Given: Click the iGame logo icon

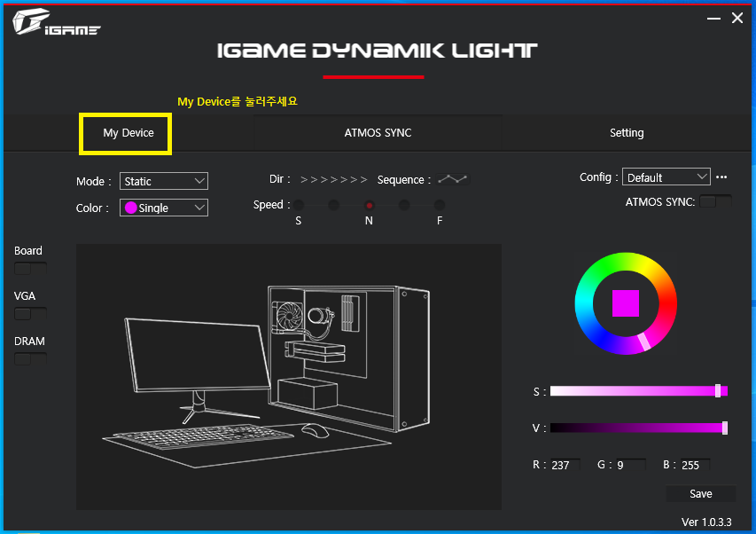Looking at the screenshot, I should tap(56, 22).
